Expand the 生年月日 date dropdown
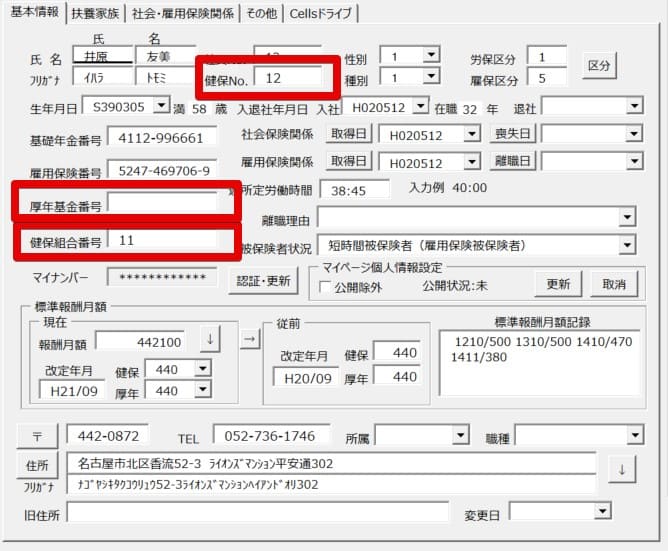 coord(161,105)
